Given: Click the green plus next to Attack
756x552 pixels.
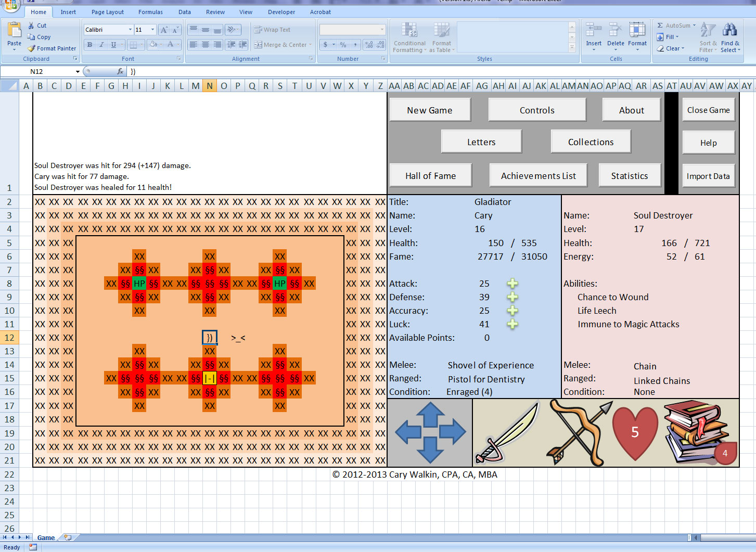Looking at the screenshot, I should pyautogui.click(x=512, y=284).
